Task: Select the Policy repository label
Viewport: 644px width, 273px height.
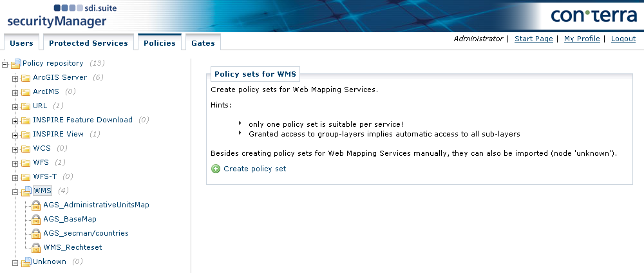Action: (53, 63)
